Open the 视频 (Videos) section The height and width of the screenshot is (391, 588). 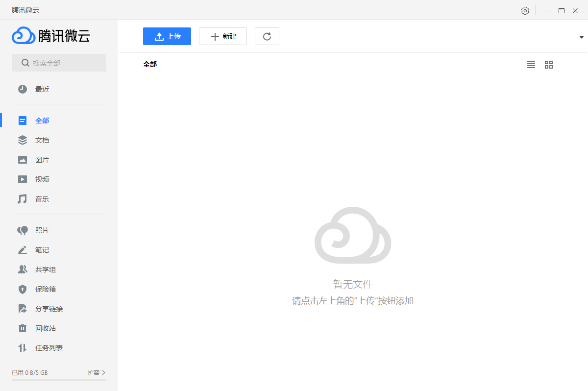pyautogui.click(x=42, y=179)
